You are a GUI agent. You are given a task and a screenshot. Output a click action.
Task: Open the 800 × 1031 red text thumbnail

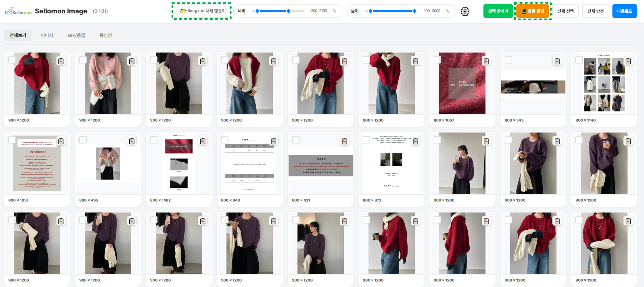[37, 163]
